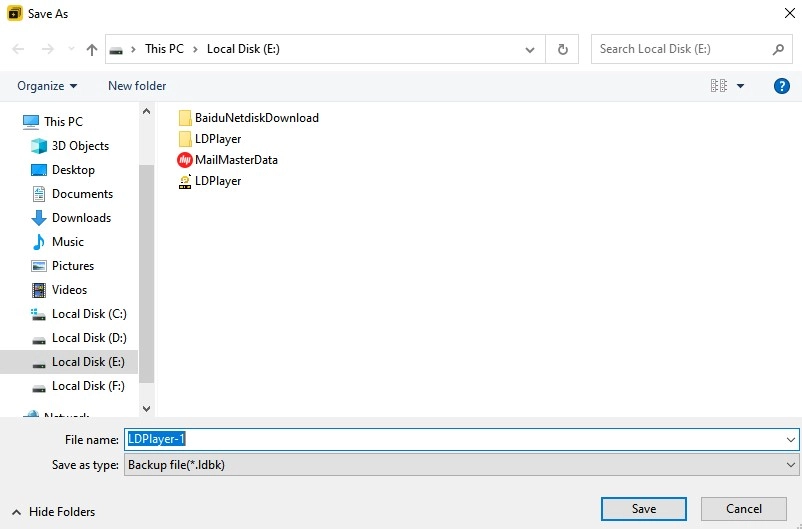Image resolution: width=802 pixels, height=529 pixels.
Task: Click the 3D Objects cube icon
Action: [39, 146]
